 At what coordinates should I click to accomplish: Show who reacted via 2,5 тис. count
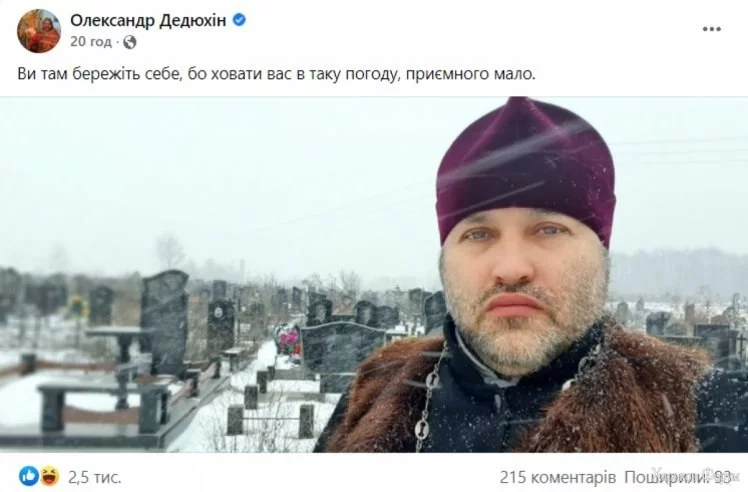pyautogui.click(x=94, y=477)
